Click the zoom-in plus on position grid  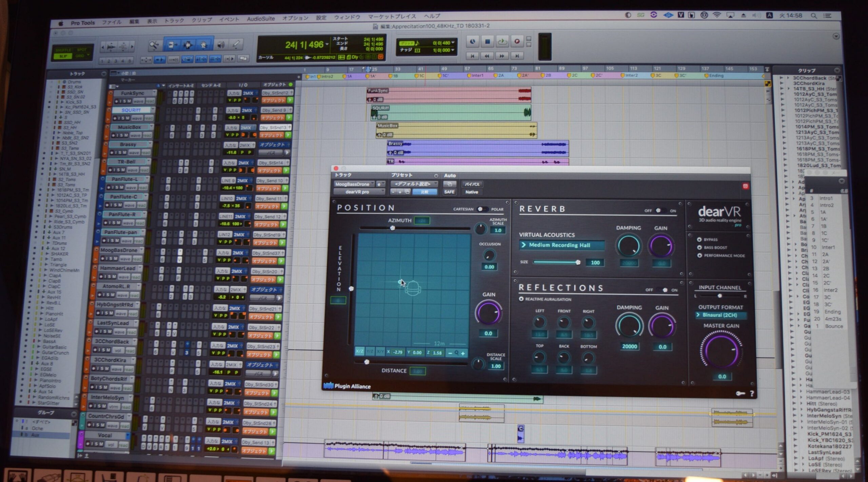[x=463, y=353]
